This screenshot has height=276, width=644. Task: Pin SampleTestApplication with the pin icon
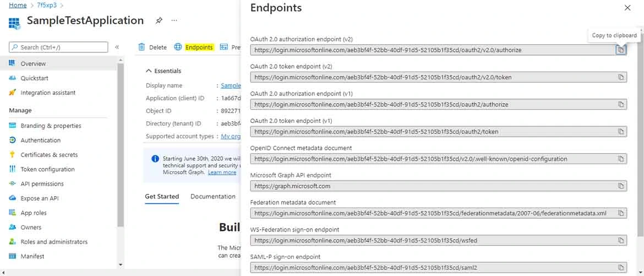point(159,20)
